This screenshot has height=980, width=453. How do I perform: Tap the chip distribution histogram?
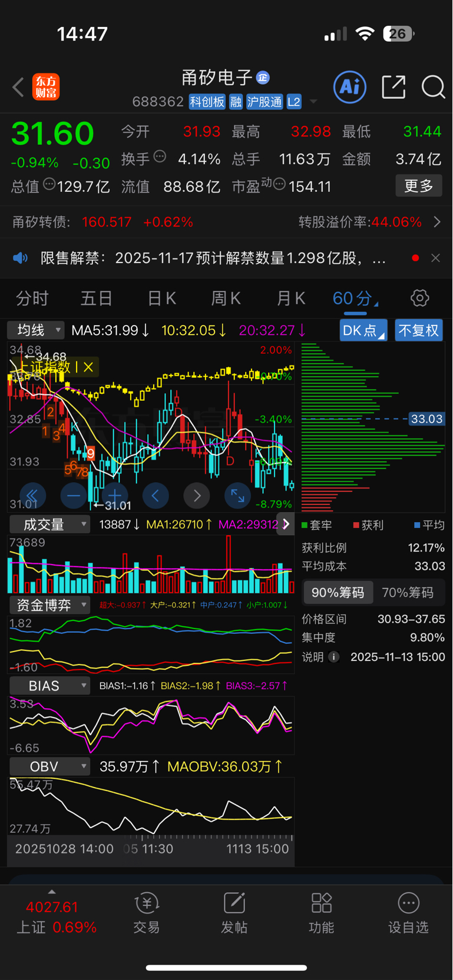click(373, 427)
